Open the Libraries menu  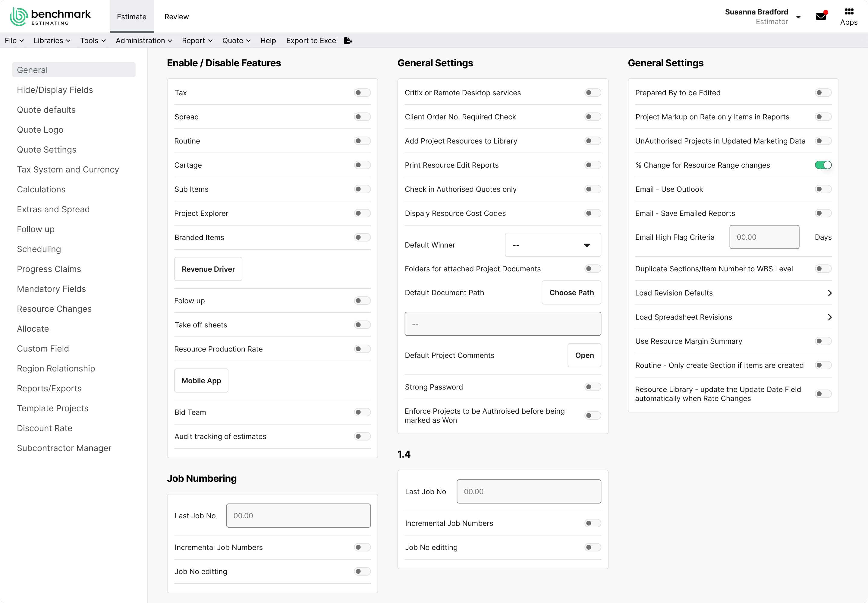pyautogui.click(x=52, y=41)
